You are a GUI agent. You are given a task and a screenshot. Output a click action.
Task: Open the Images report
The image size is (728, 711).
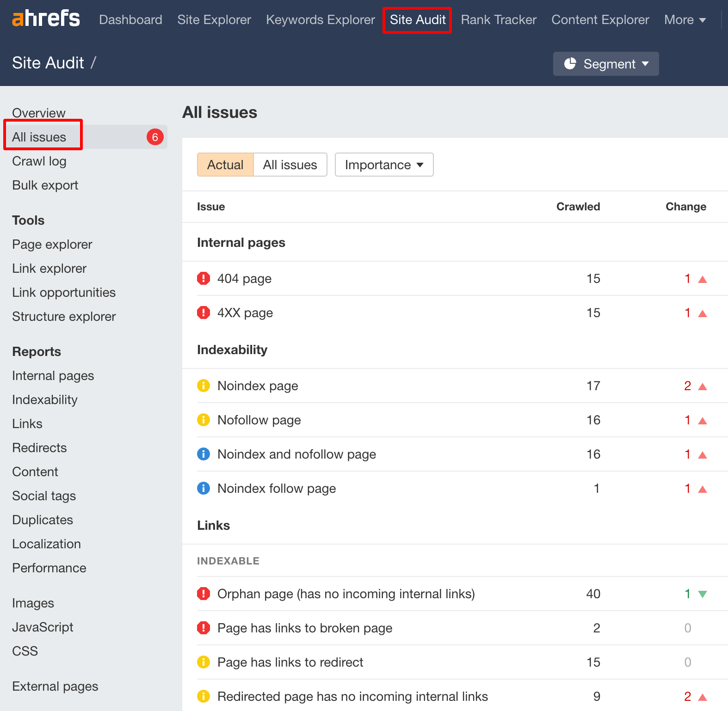tap(33, 603)
